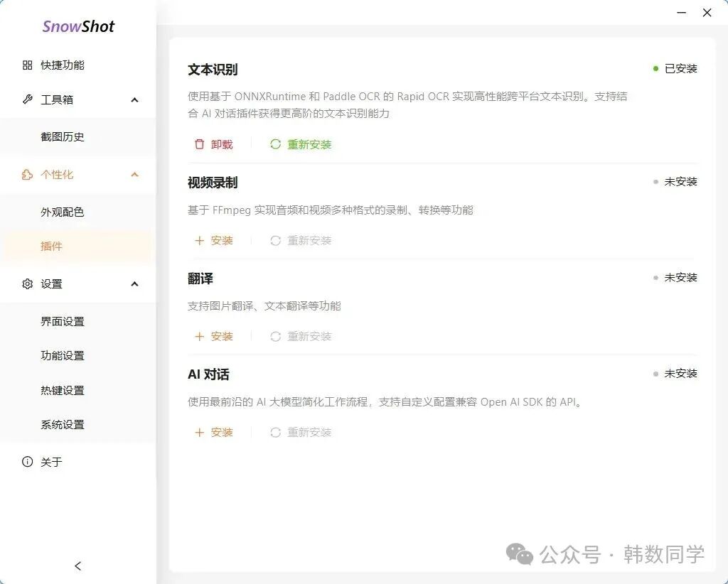Click the plus icon under 翻译
728x584 pixels.
pos(200,336)
